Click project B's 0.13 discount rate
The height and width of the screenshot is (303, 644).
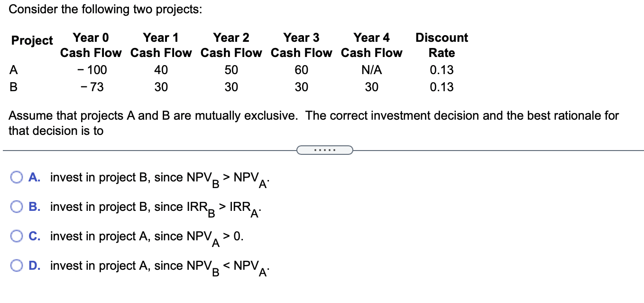click(x=442, y=87)
